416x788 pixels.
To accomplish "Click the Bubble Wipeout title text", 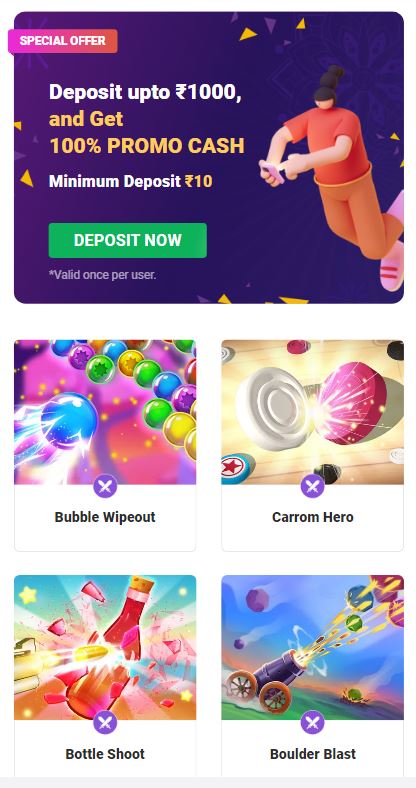I will click(x=105, y=517).
